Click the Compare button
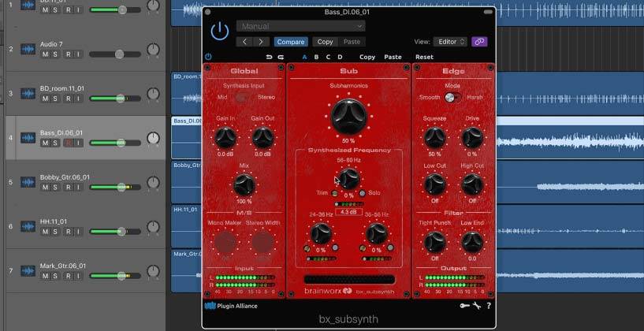This screenshot has height=331, width=644. [291, 42]
